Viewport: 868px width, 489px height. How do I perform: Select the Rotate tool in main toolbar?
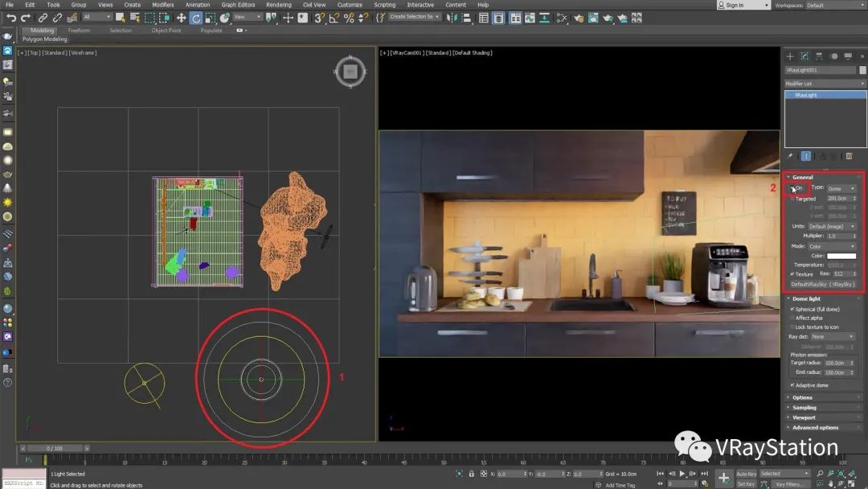tap(196, 18)
